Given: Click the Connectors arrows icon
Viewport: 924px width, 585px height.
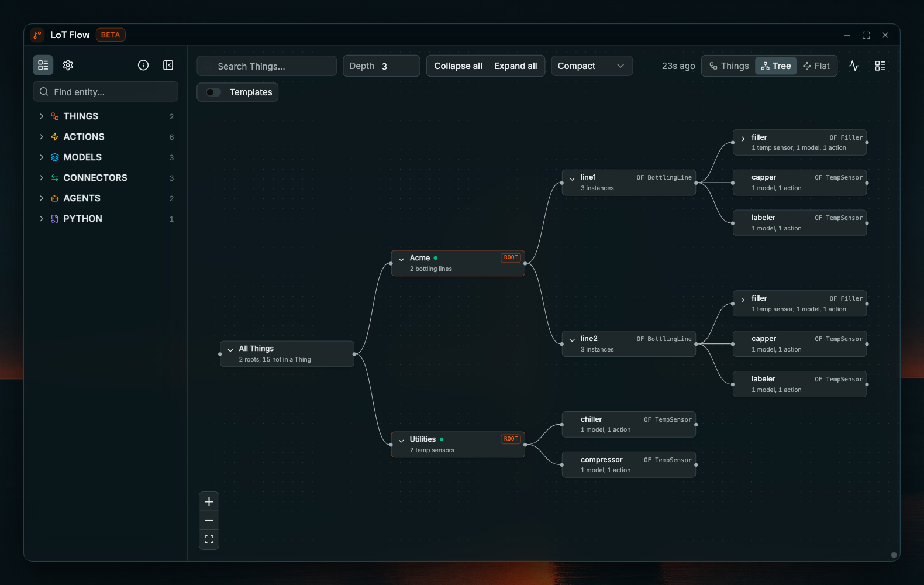Looking at the screenshot, I should 55,178.
